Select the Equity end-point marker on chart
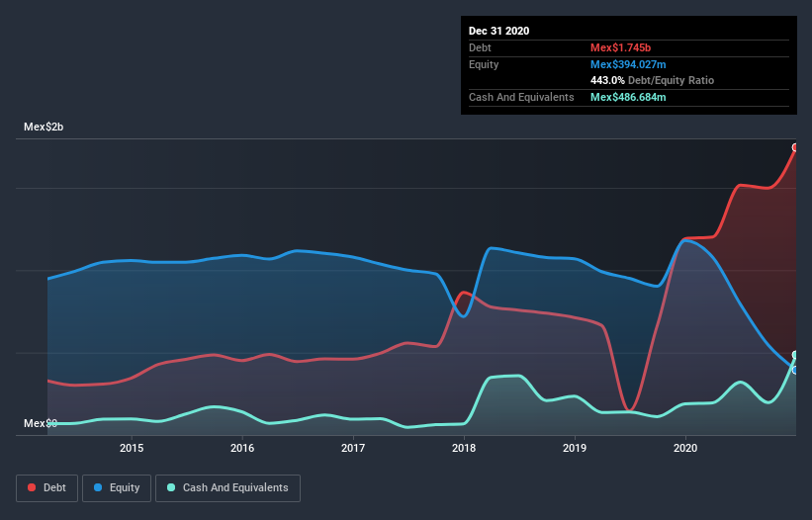 795,370
